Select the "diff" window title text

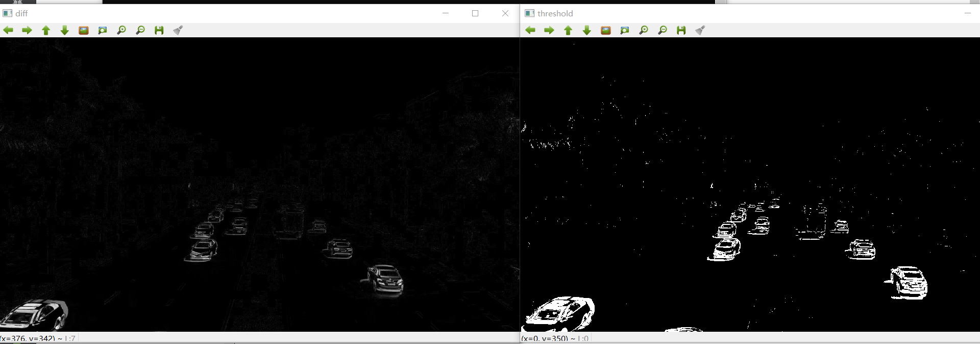(21, 14)
